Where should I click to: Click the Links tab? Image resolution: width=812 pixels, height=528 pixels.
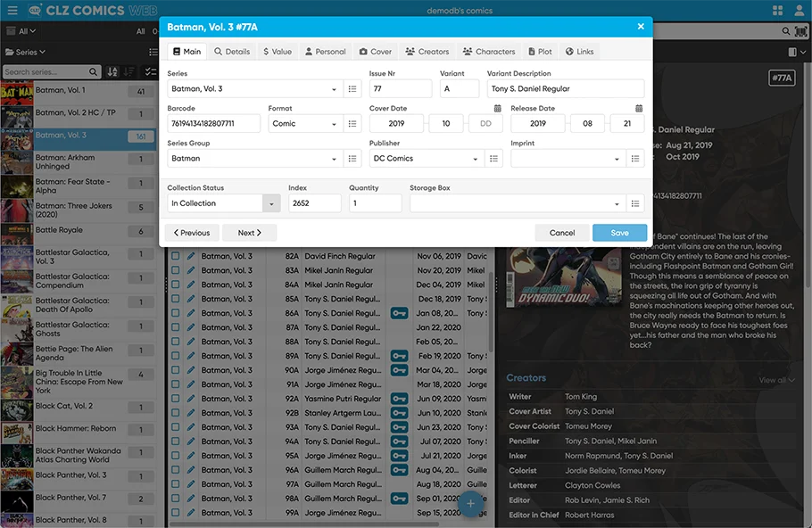tap(579, 52)
